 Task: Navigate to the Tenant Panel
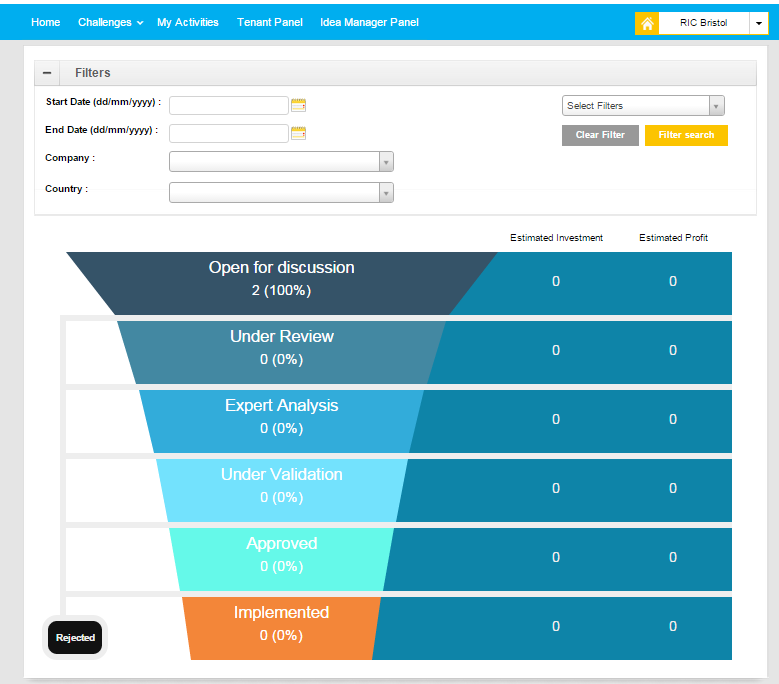(x=269, y=22)
